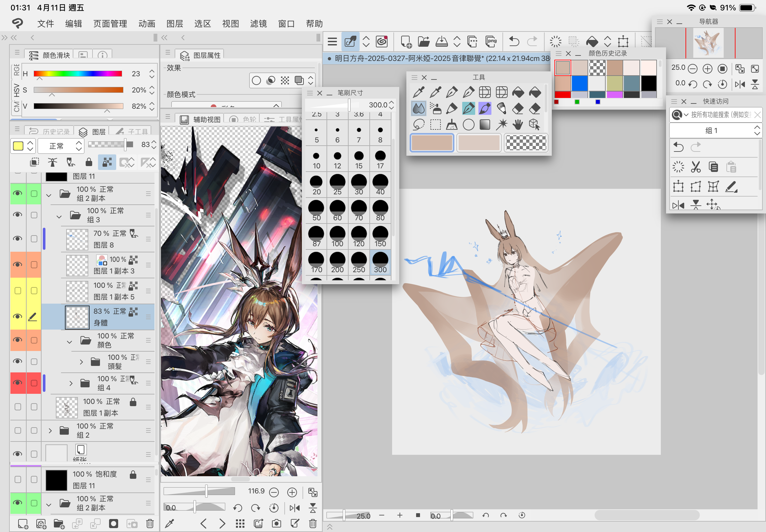Select the rectangular marquee tool

pos(435,125)
